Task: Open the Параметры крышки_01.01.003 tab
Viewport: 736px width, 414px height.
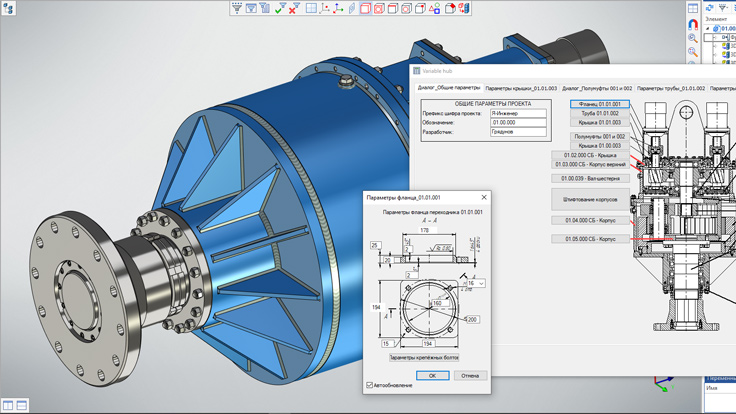Action: pos(521,88)
